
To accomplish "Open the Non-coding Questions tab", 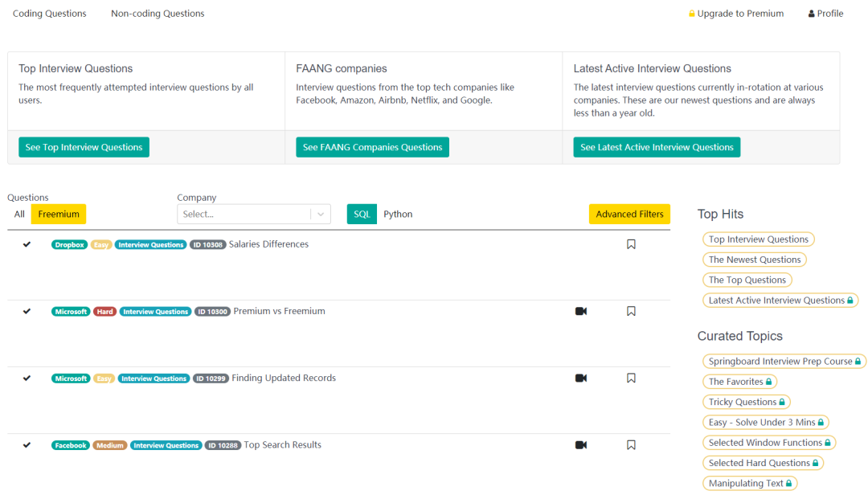I will [x=158, y=14].
